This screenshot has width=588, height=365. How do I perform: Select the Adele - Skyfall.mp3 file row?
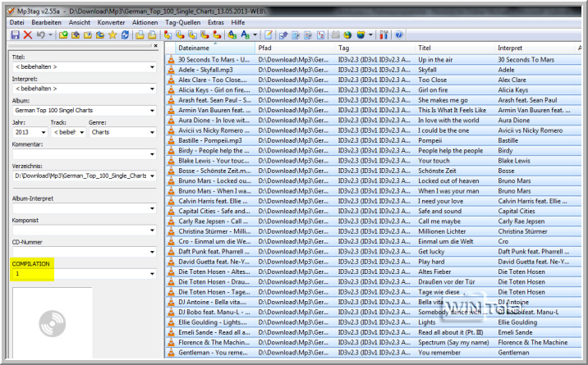209,71
